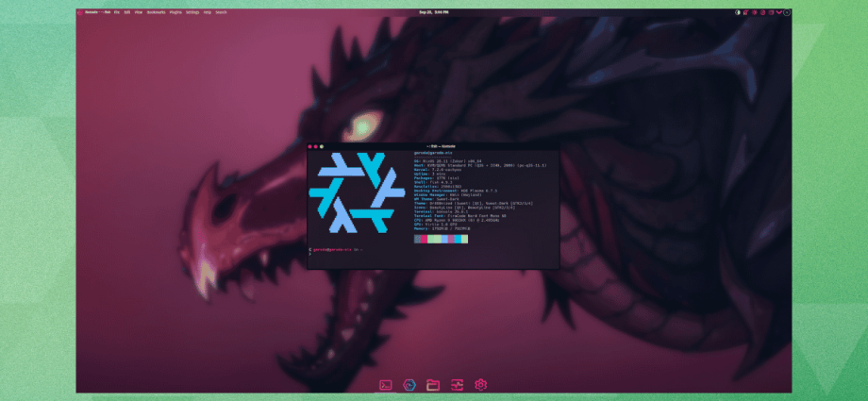This screenshot has height=401, width=868.
Task: Click the Packages line in terminal
Action: [436, 178]
